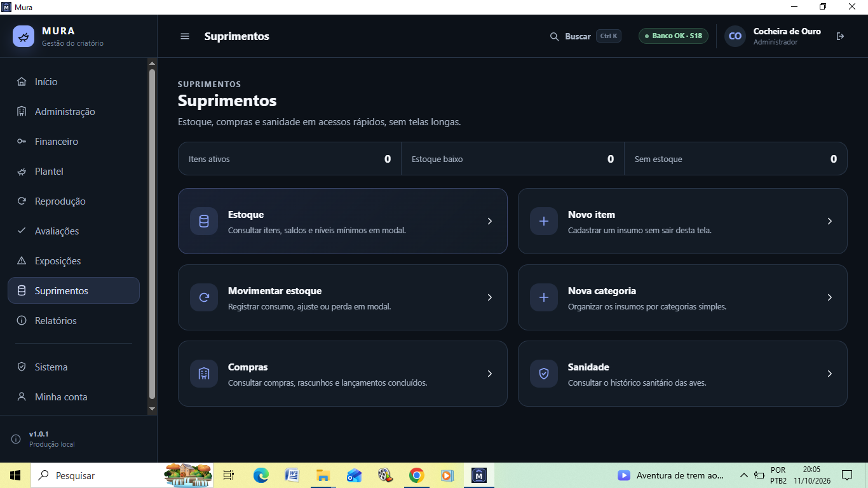868x488 pixels.
Task: Click the Suprimentos database icon in sidebar
Action: (22, 290)
